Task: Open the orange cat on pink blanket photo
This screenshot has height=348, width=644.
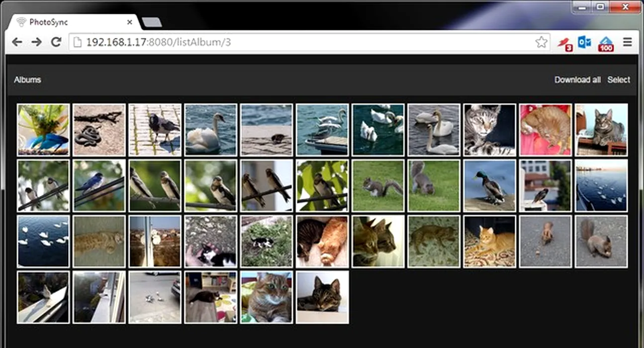Action: tap(546, 130)
